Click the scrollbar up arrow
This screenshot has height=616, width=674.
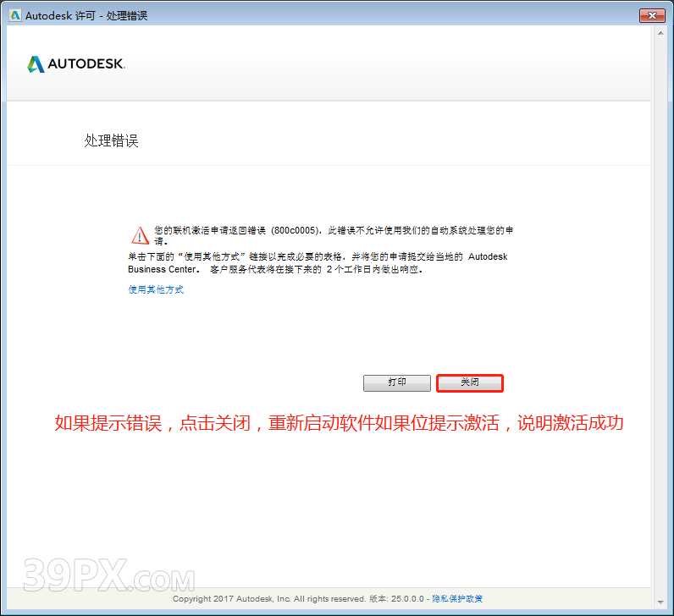coord(660,33)
